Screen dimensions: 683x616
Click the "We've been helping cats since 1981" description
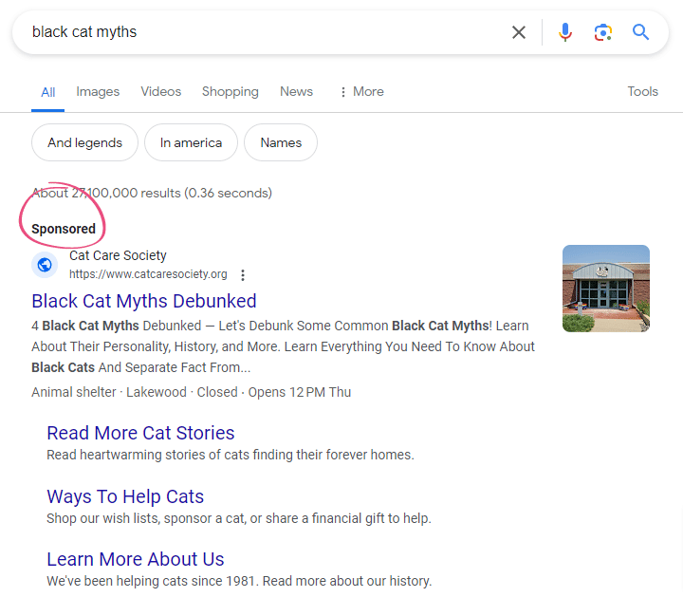click(239, 581)
